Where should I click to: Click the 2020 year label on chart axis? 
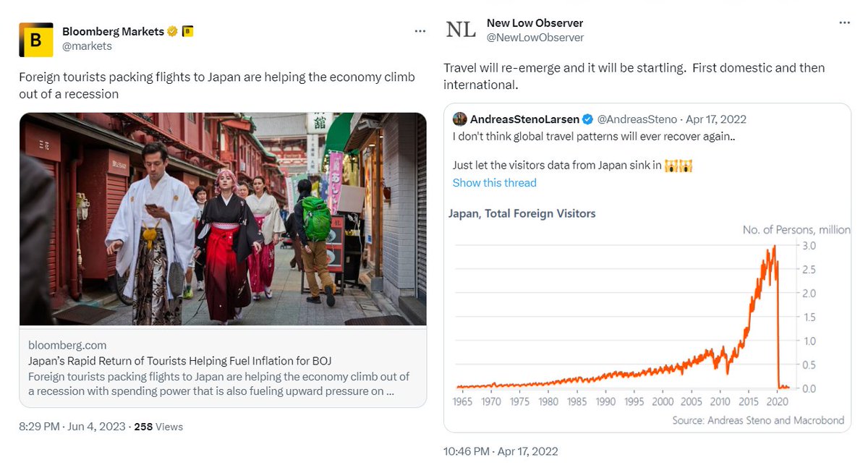[x=778, y=402]
